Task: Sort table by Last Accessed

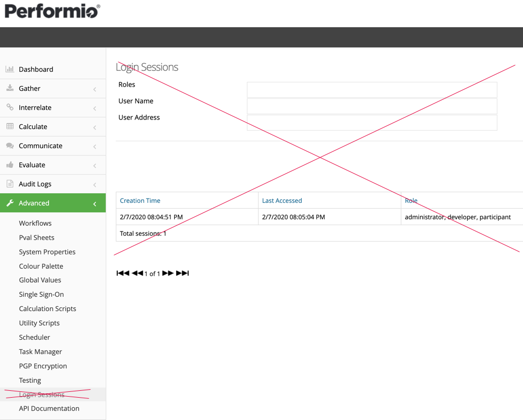Action: coord(282,201)
